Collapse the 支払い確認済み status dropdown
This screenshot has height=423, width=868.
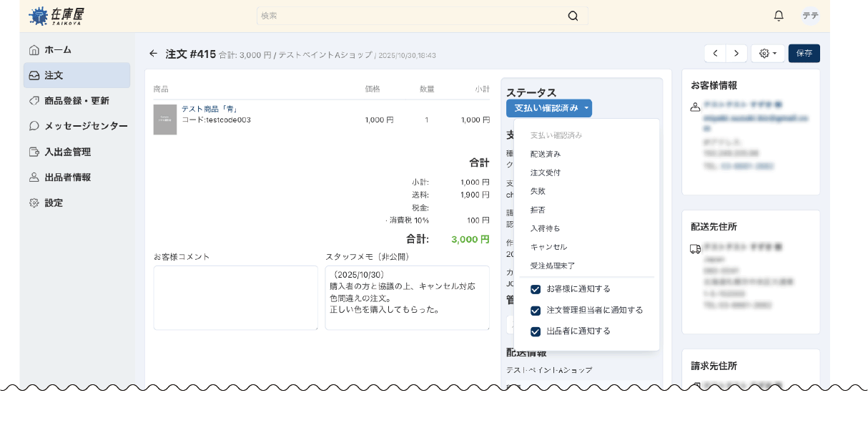point(548,108)
